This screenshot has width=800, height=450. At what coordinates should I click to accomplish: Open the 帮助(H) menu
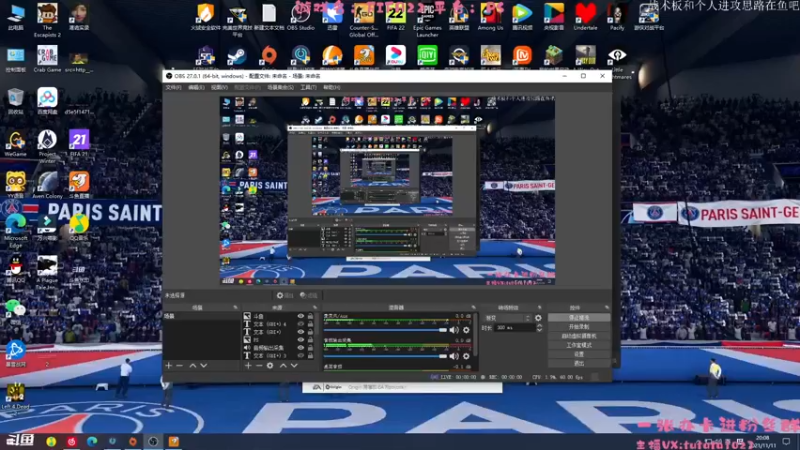tap(332, 88)
